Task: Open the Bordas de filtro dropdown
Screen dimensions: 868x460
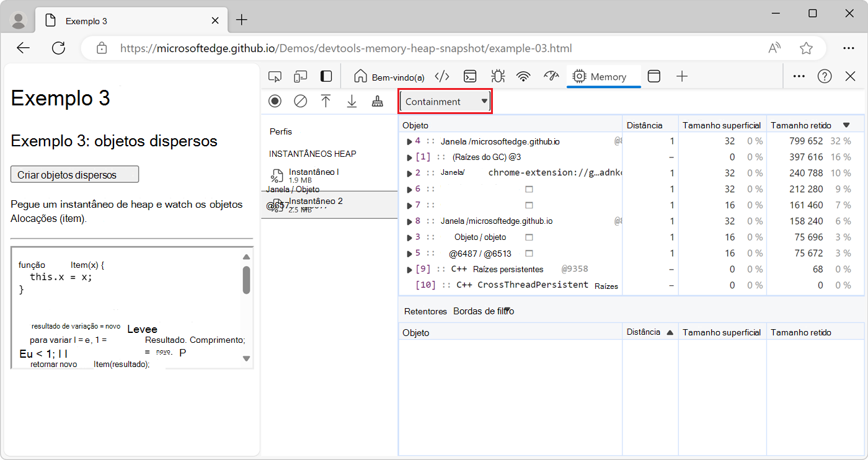Action: point(483,311)
